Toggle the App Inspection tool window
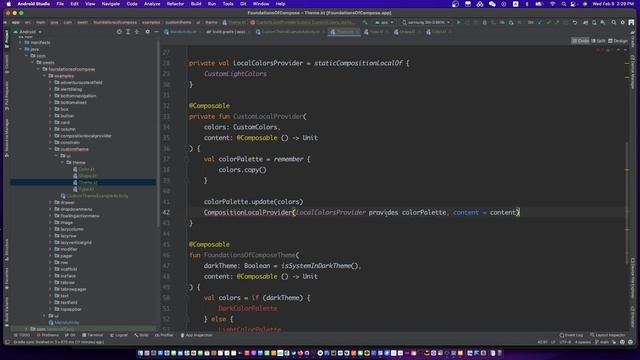 click(196, 335)
